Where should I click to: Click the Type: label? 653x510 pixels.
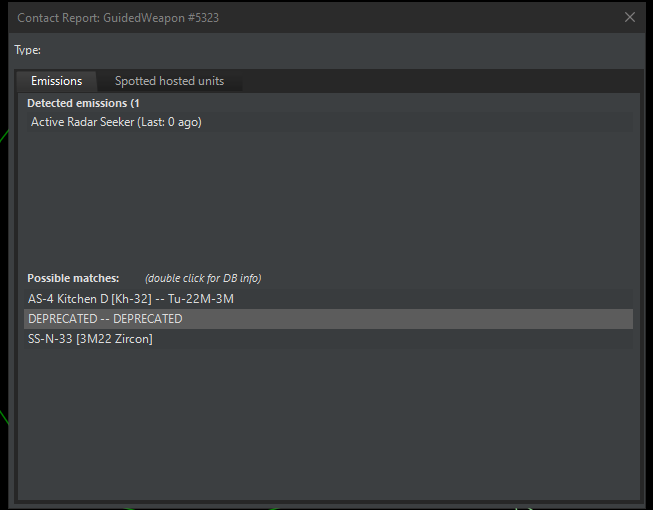[x=27, y=50]
